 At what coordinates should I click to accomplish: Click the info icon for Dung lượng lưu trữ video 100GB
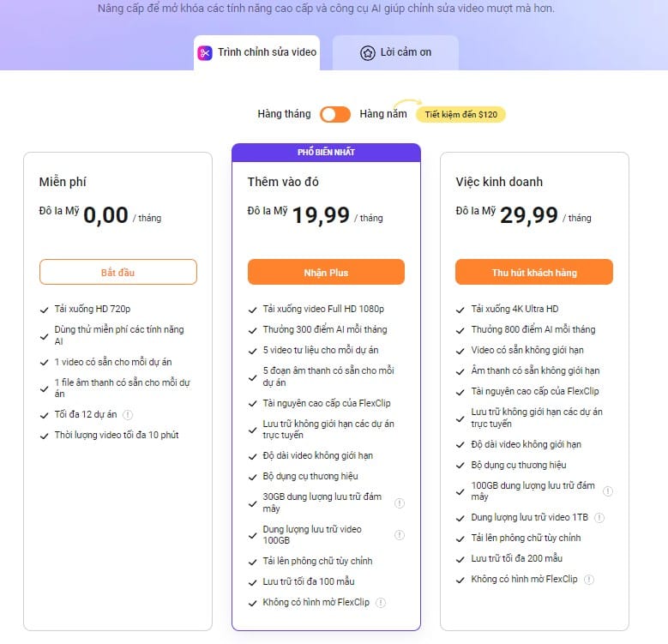400,535
